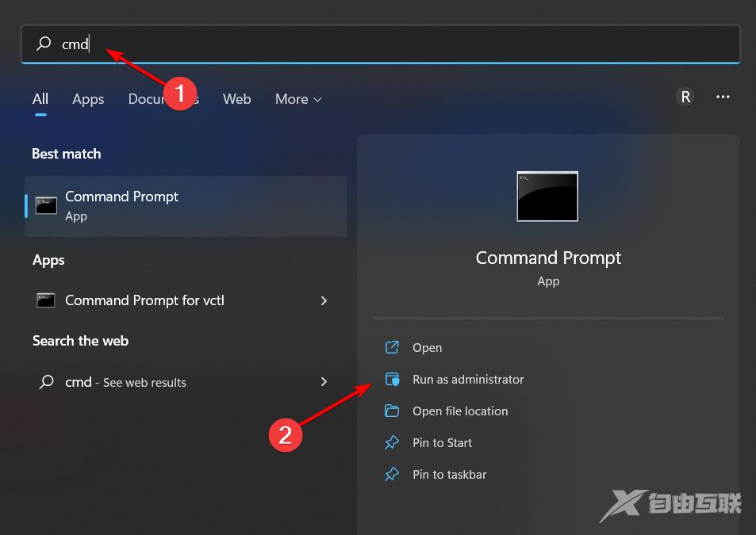Screen dimensions: 756x535
Task: Click the Best match heading
Action: tap(67, 154)
